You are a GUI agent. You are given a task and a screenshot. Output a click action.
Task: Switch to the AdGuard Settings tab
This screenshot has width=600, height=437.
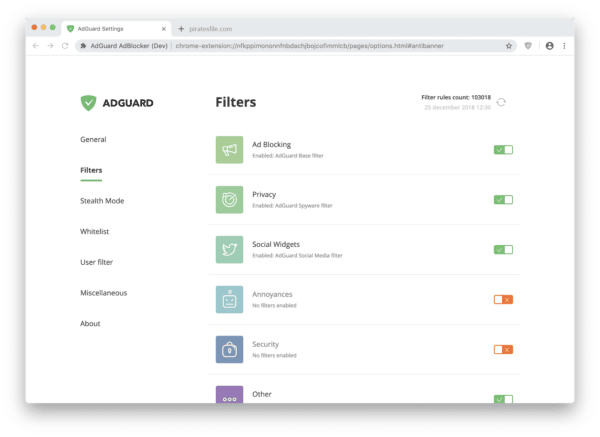tap(116, 29)
